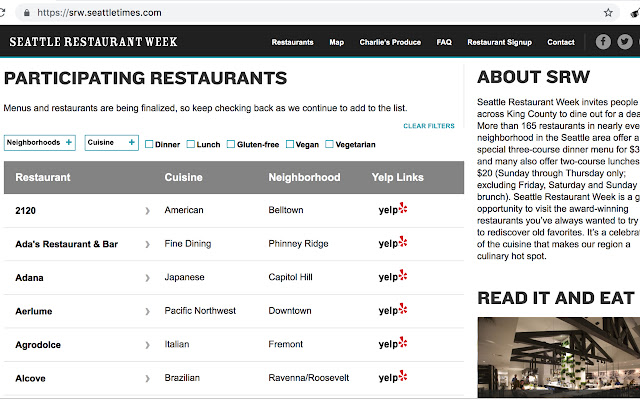Image resolution: width=640 pixels, height=400 pixels.
Task: Click the Seattle Restaurant Week logo
Action: [x=93, y=42]
